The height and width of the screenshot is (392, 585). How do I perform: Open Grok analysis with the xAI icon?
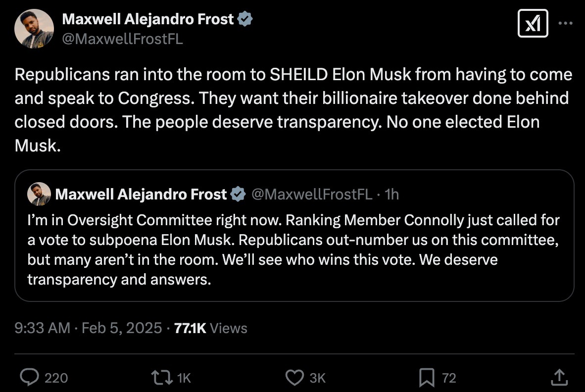coord(533,23)
